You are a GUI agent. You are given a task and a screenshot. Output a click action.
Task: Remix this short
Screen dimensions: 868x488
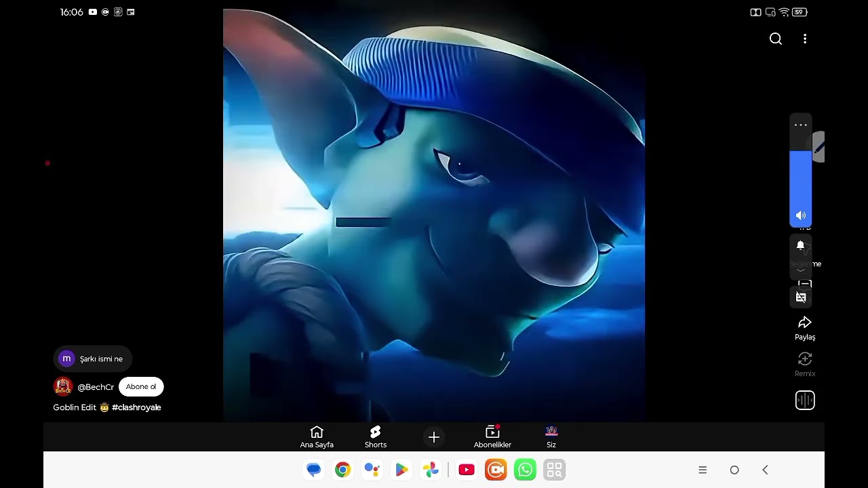tap(805, 365)
